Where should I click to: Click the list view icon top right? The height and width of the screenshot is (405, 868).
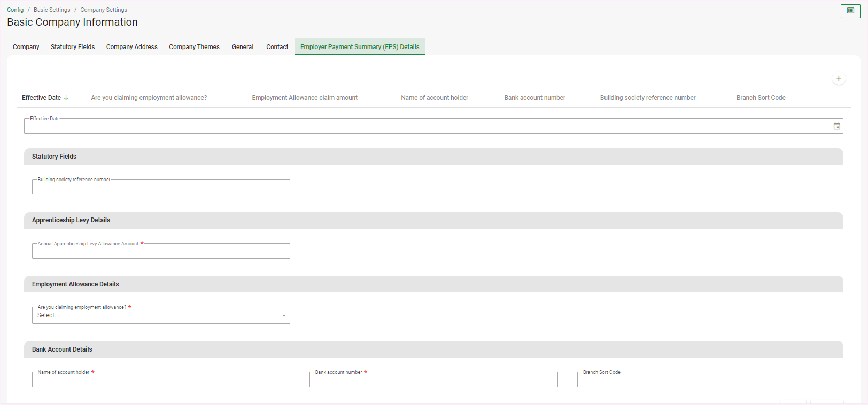coord(850,11)
